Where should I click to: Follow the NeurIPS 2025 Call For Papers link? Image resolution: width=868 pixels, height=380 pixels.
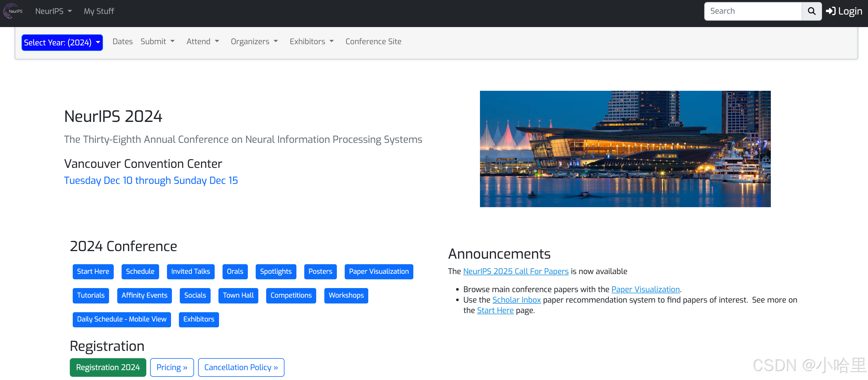point(515,271)
